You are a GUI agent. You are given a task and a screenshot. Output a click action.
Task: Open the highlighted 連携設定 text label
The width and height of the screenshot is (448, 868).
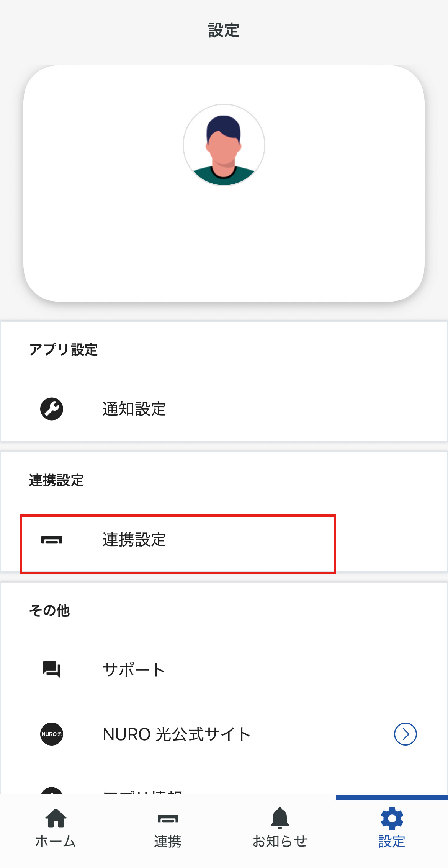[x=134, y=540]
